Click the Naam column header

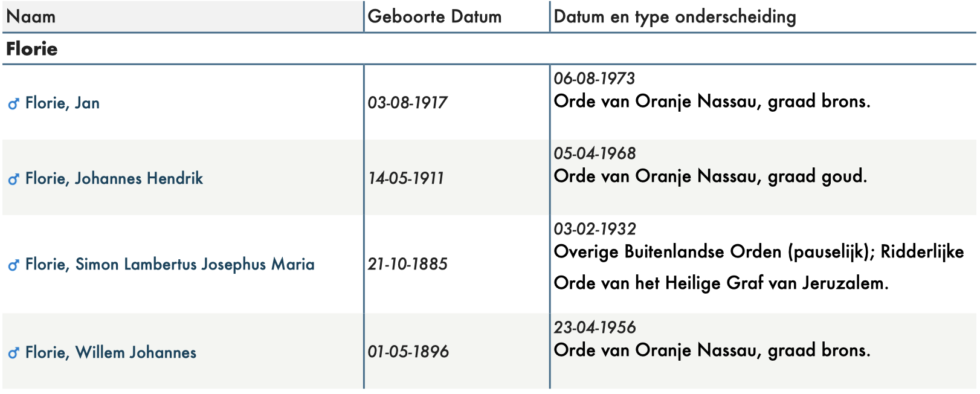(31, 16)
